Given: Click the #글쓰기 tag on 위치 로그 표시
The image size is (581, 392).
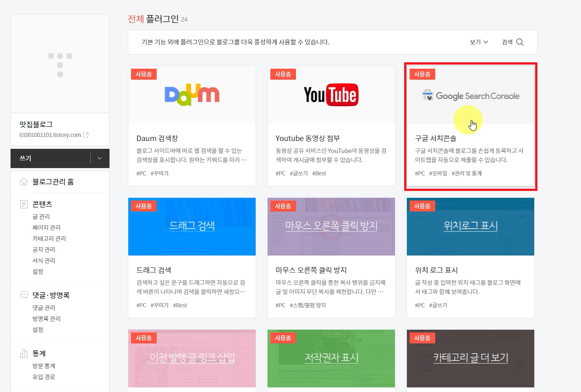Looking at the screenshot, I should pyautogui.click(x=438, y=305).
